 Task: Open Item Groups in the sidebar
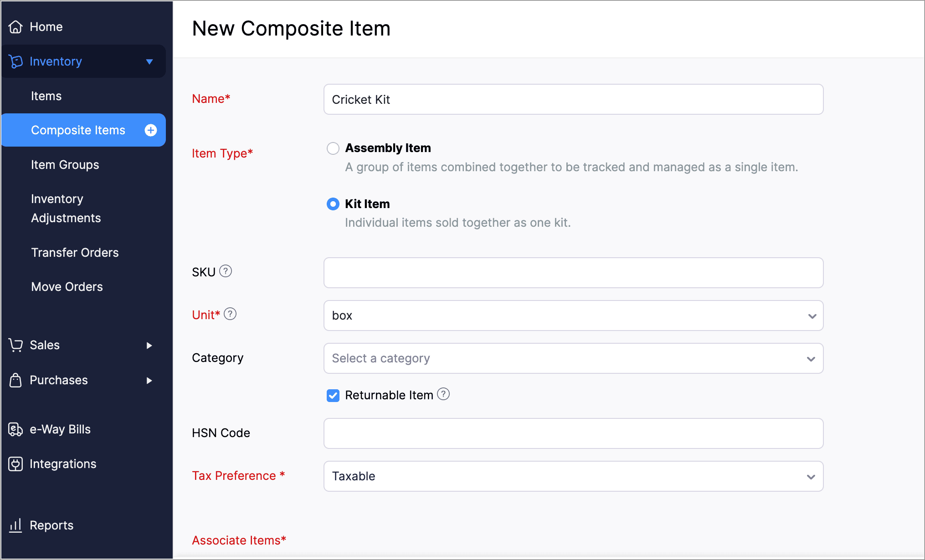65,165
